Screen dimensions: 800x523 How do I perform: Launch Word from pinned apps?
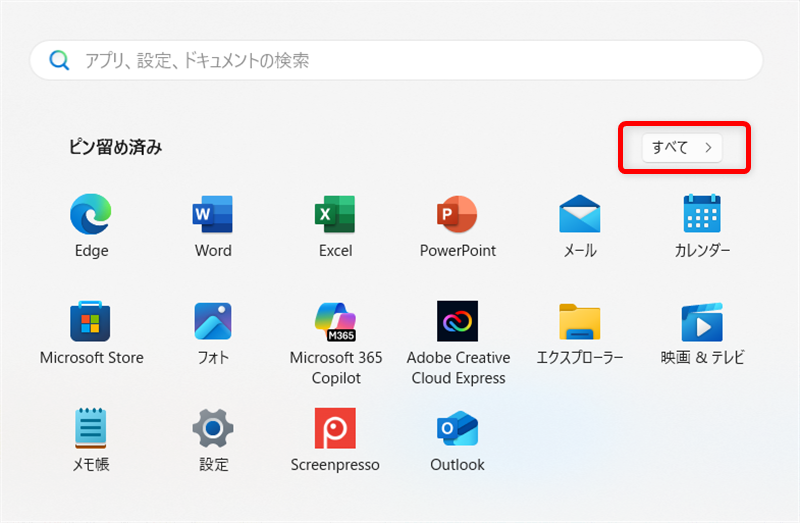click(x=213, y=214)
